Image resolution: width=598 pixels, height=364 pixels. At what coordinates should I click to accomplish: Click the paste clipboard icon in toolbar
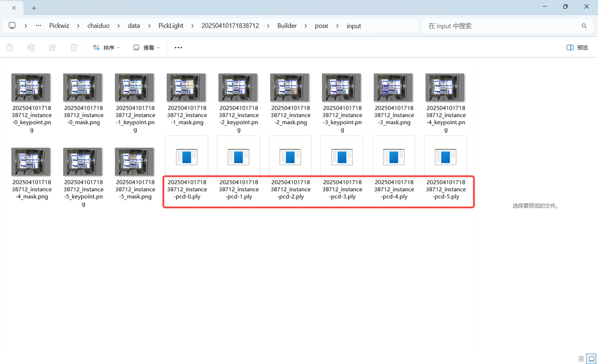click(10, 48)
